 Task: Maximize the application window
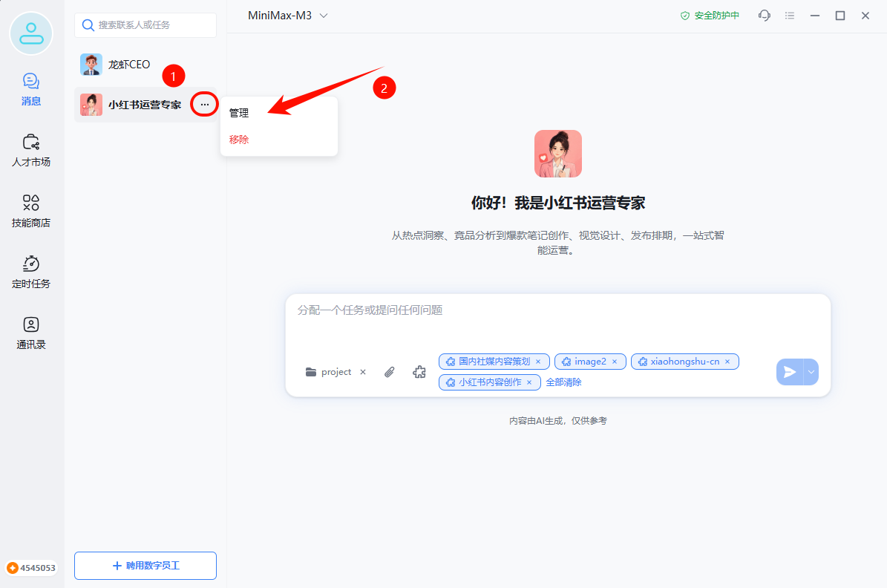tap(840, 16)
